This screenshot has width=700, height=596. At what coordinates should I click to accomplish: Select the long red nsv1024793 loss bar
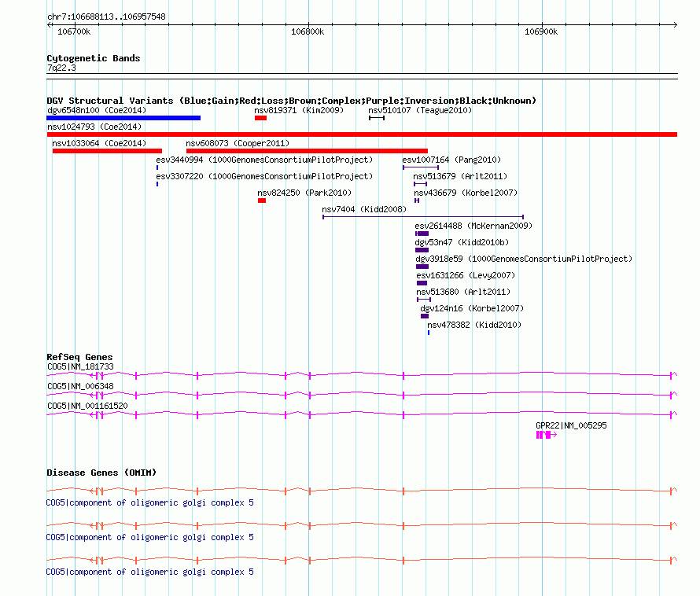(362, 134)
